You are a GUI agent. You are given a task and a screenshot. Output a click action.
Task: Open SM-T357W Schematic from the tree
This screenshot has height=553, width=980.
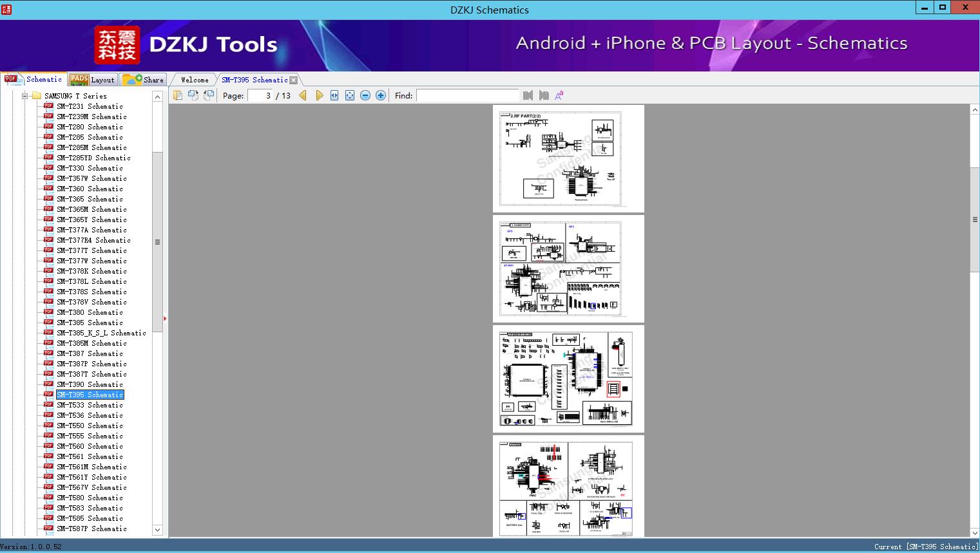(91, 178)
